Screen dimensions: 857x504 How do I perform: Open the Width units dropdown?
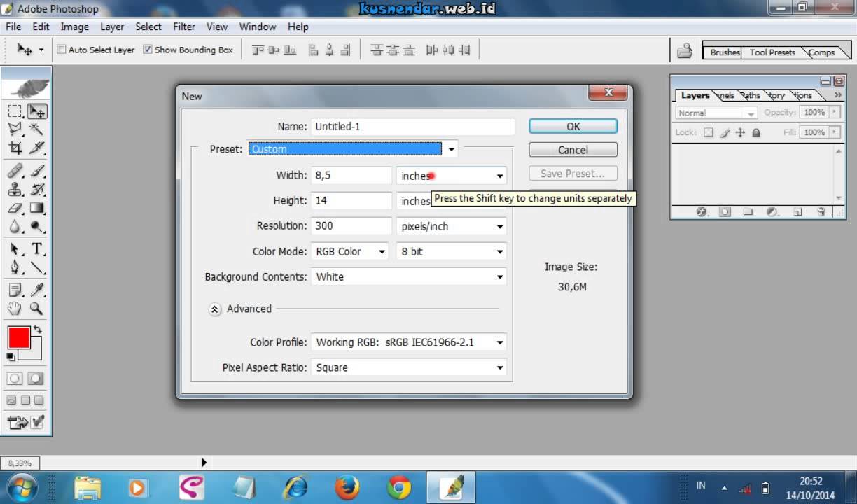(452, 176)
